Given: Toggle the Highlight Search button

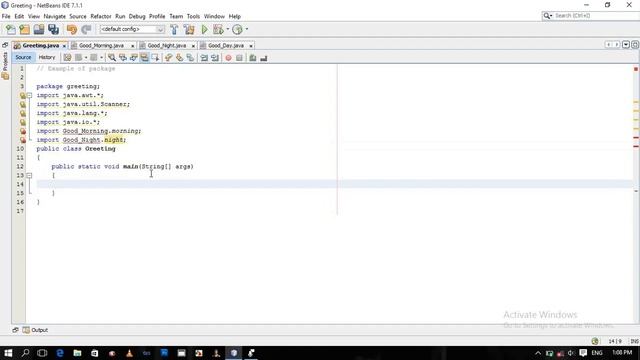Looking at the screenshot, I should [144, 58].
